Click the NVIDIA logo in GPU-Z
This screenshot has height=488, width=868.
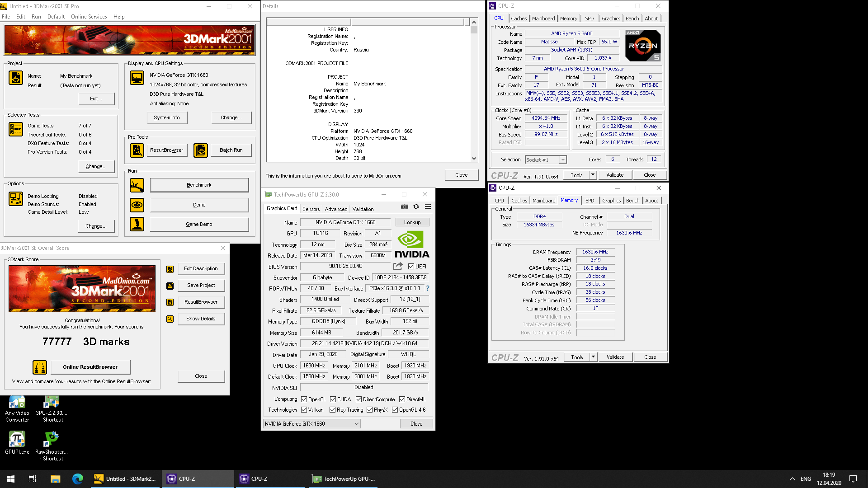coord(412,244)
